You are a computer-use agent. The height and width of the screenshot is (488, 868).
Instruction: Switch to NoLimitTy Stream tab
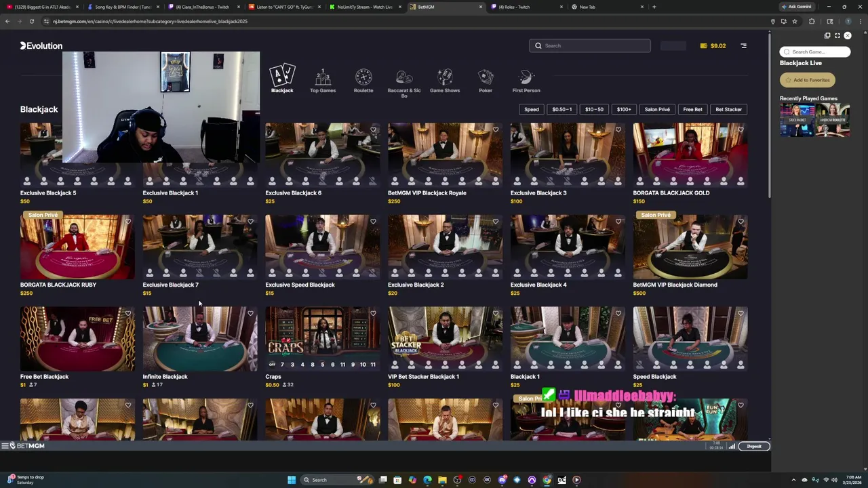[363, 7]
